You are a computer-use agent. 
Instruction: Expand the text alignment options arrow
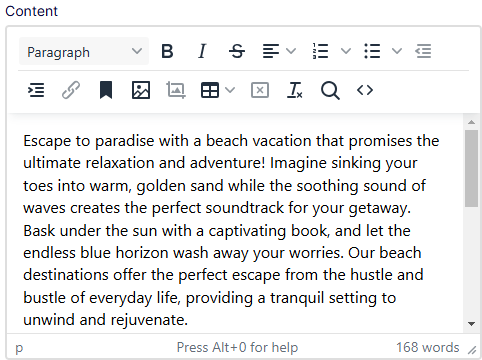[291, 51]
